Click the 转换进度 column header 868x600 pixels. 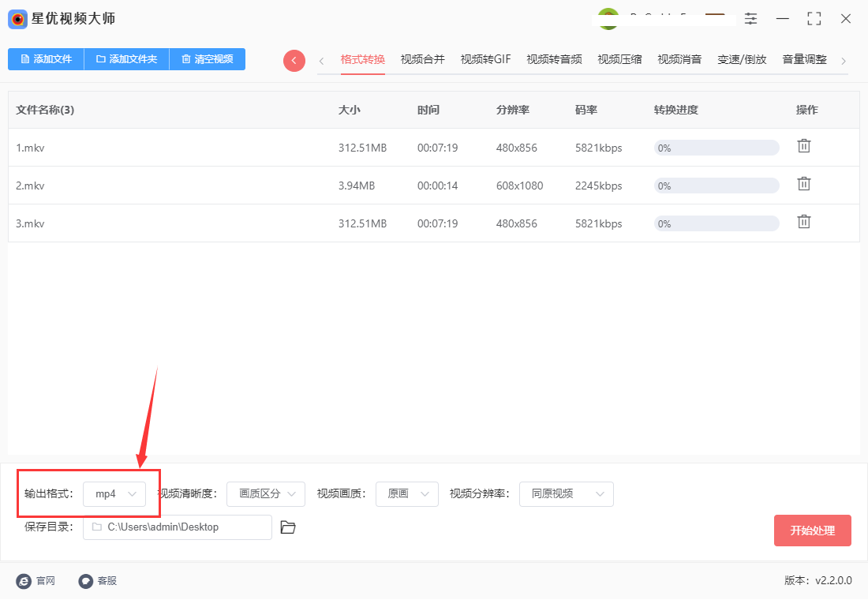click(676, 110)
